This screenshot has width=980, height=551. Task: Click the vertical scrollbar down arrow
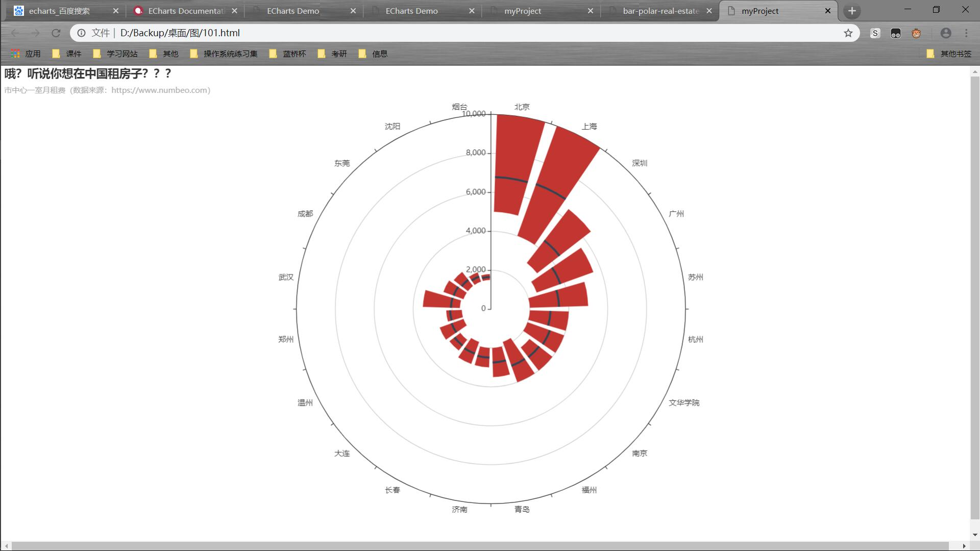tap(975, 535)
